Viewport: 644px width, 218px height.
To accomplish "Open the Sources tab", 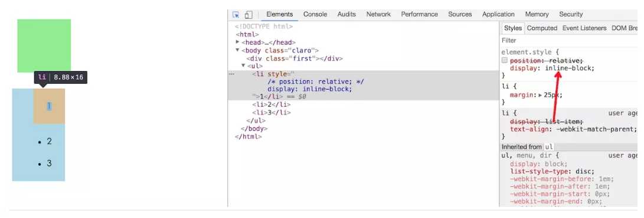I will [460, 14].
